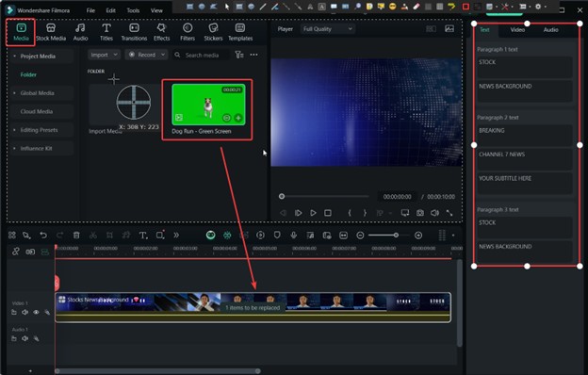Open the Full Quality dropdown
This screenshot has height=375, width=588.
[327, 29]
